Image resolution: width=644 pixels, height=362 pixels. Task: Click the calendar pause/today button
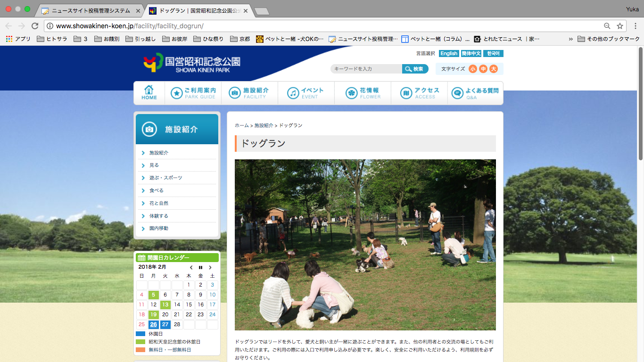(x=200, y=267)
